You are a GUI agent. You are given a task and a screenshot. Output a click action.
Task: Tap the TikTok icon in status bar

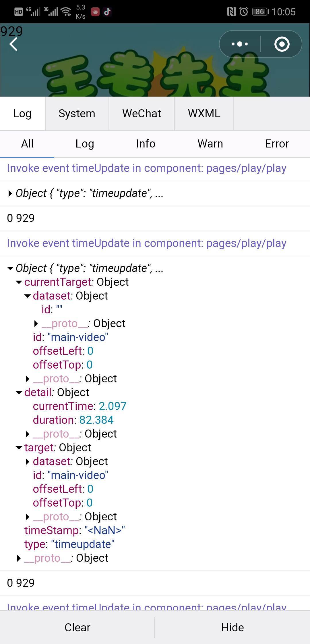pyautogui.click(x=107, y=12)
